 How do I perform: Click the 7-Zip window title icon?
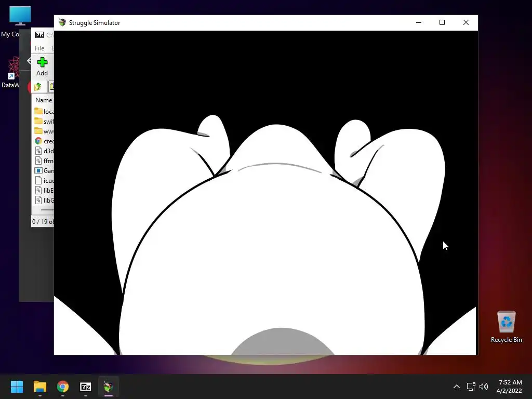pyautogui.click(x=39, y=35)
